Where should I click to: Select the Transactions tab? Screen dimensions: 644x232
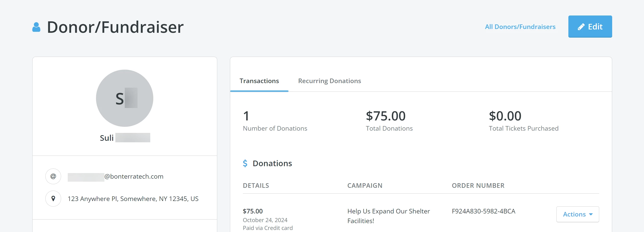[x=259, y=81]
